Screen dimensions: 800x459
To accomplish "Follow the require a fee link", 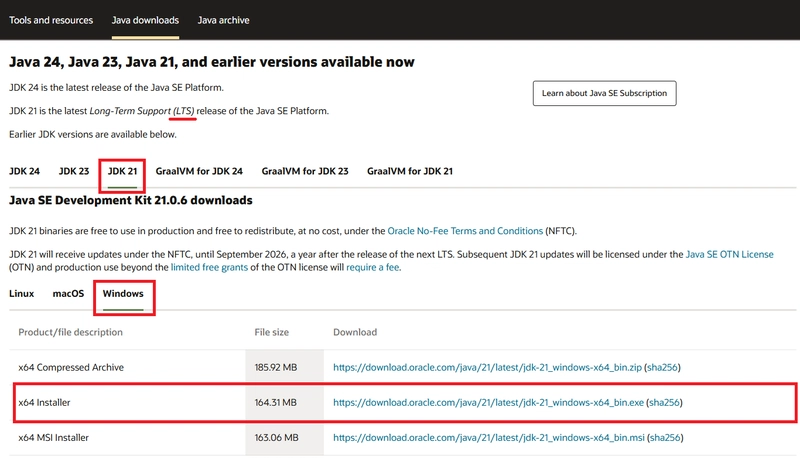I will click(373, 267).
